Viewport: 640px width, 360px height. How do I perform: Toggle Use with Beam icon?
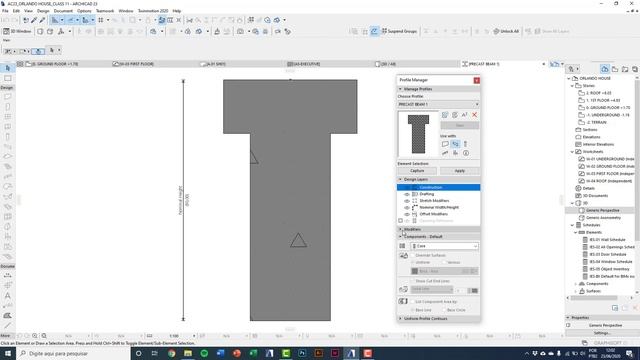tap(455, 144)
